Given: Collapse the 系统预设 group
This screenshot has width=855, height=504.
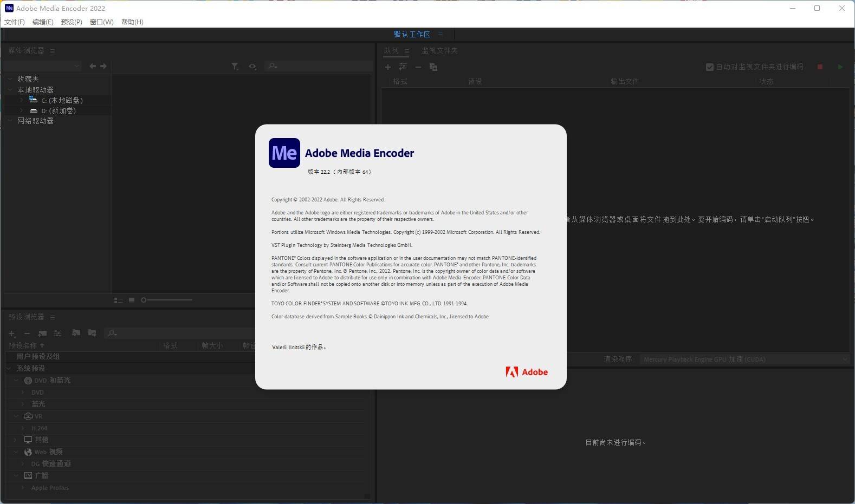Looking at the screenshot, I should [x=9, y=369].
